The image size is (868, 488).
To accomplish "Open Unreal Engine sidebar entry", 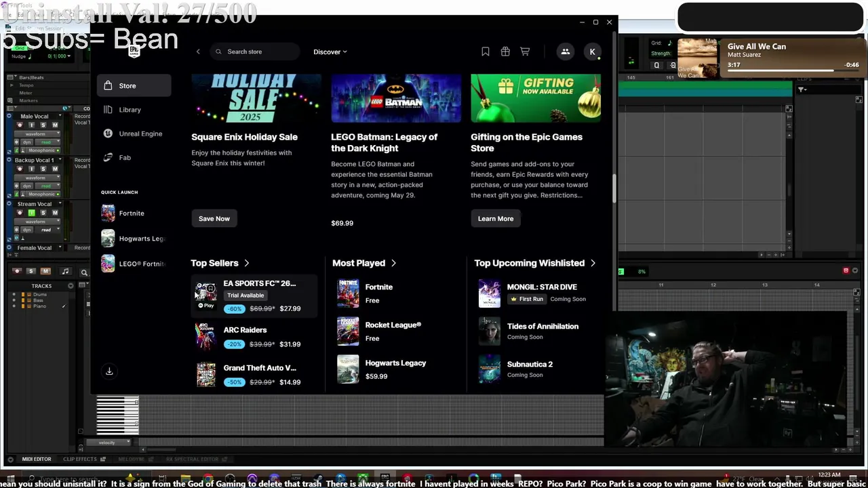I will point(134,134).
